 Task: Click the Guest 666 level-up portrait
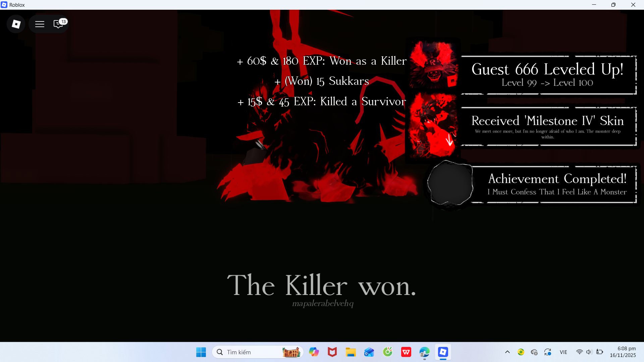(433, 64)
